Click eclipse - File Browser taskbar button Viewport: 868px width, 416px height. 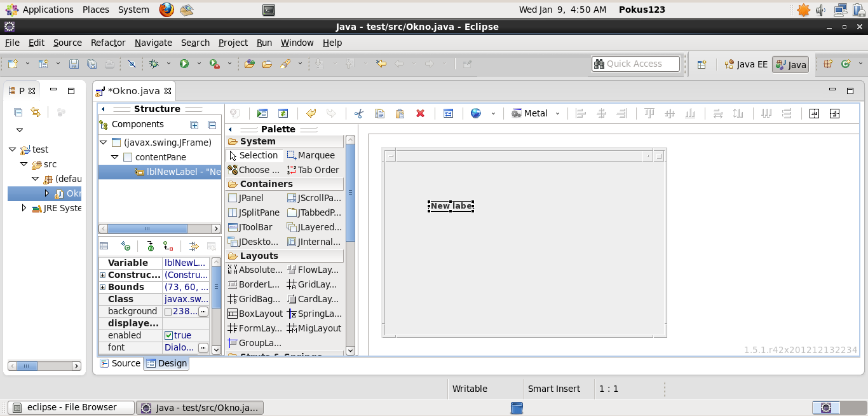coord(71,408)
